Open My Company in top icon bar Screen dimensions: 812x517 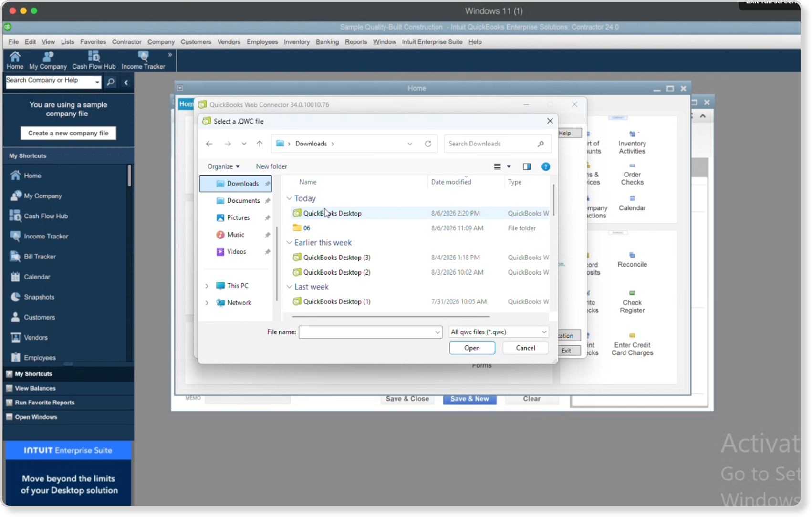[x=48, y=61]
